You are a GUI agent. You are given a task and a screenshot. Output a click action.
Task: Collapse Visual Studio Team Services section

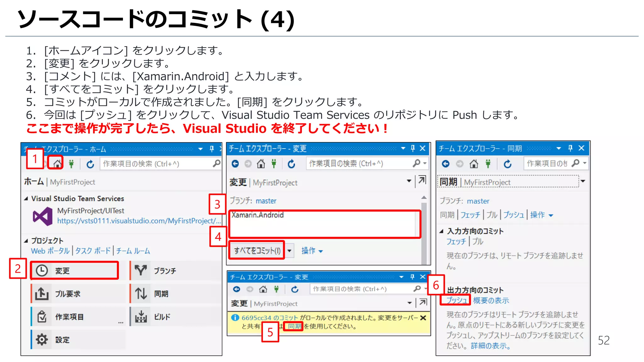(x=26, y=199)
